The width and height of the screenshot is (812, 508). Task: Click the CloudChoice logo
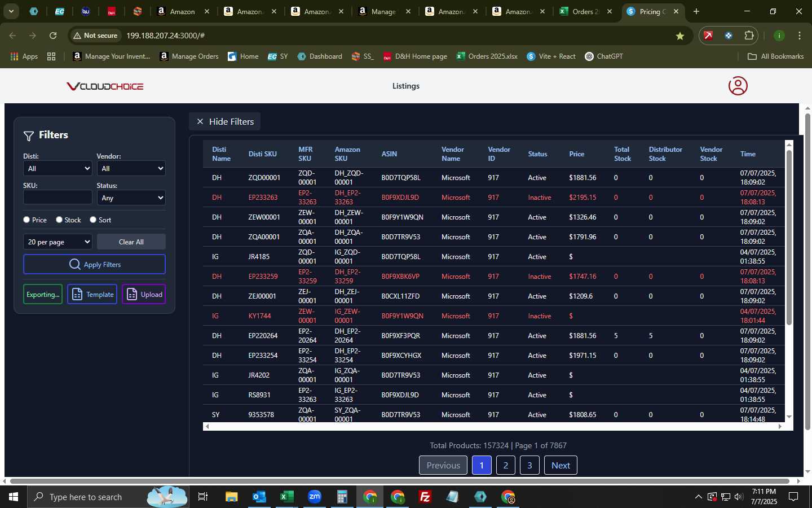[105, 86]
